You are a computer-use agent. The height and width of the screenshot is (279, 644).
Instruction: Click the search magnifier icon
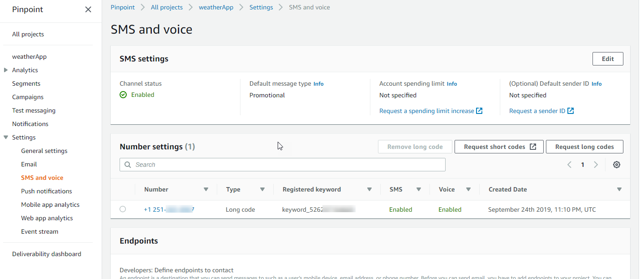tap(128, 165)
